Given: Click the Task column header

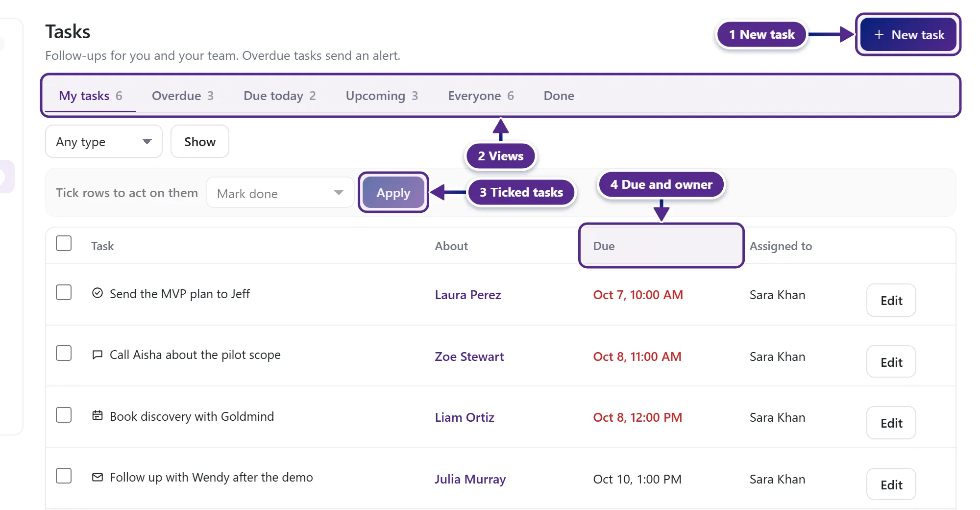Looking at the screenshot, I should pyautogui.click(x=102, y=246).
